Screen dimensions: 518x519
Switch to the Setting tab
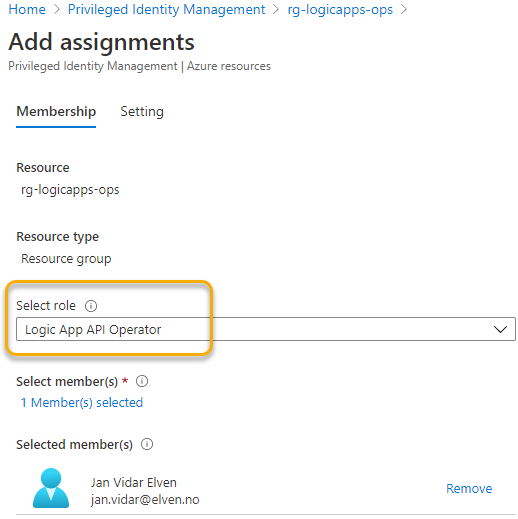[142, 111]
